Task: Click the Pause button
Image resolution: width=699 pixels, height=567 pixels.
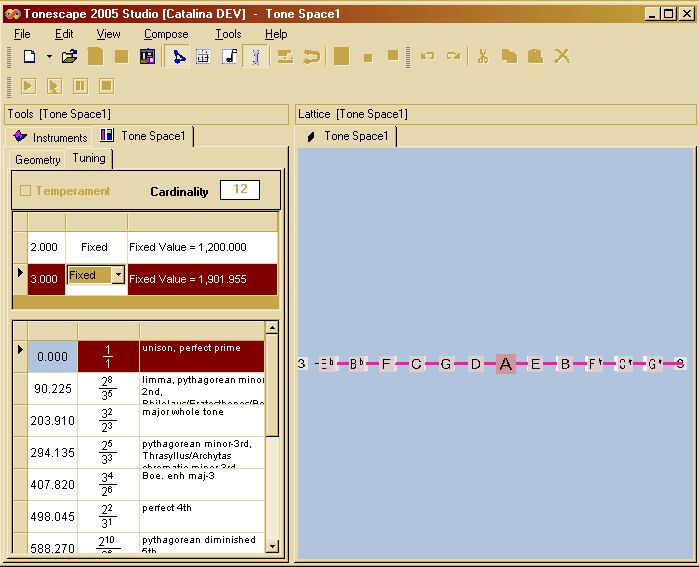Action: coord(80,86)
